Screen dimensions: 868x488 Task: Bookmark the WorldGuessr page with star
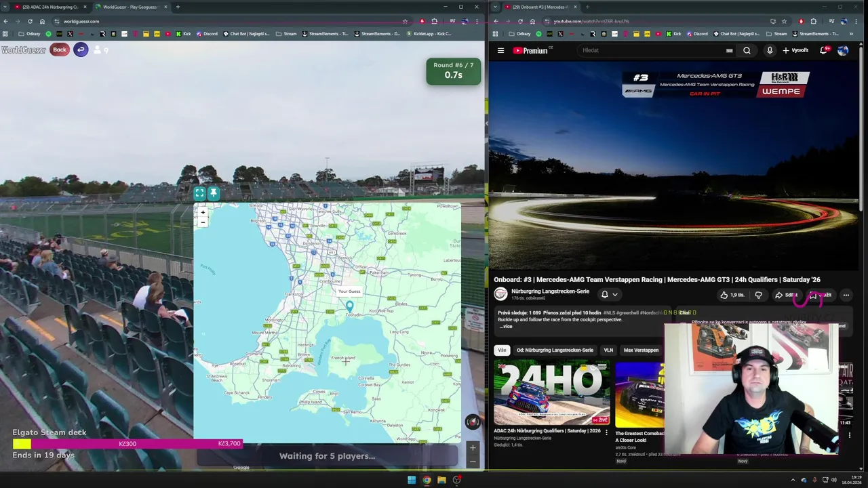point(405,21)
